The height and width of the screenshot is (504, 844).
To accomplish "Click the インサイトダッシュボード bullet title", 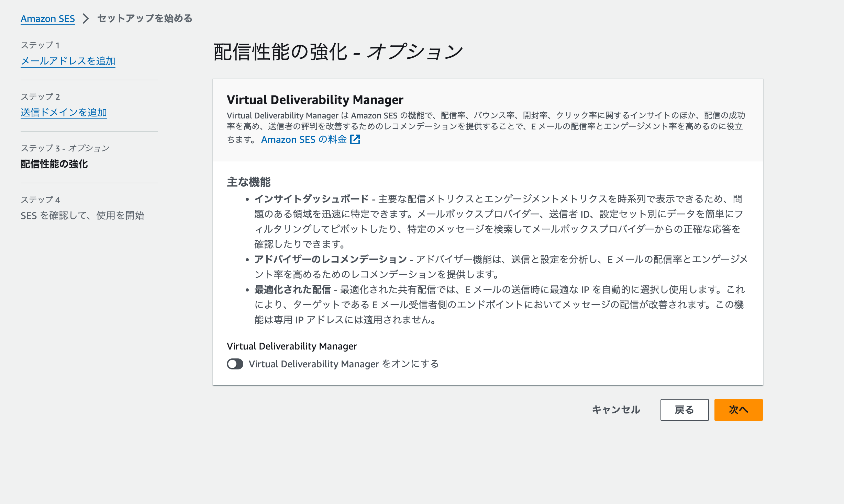I will click(312, 199).
